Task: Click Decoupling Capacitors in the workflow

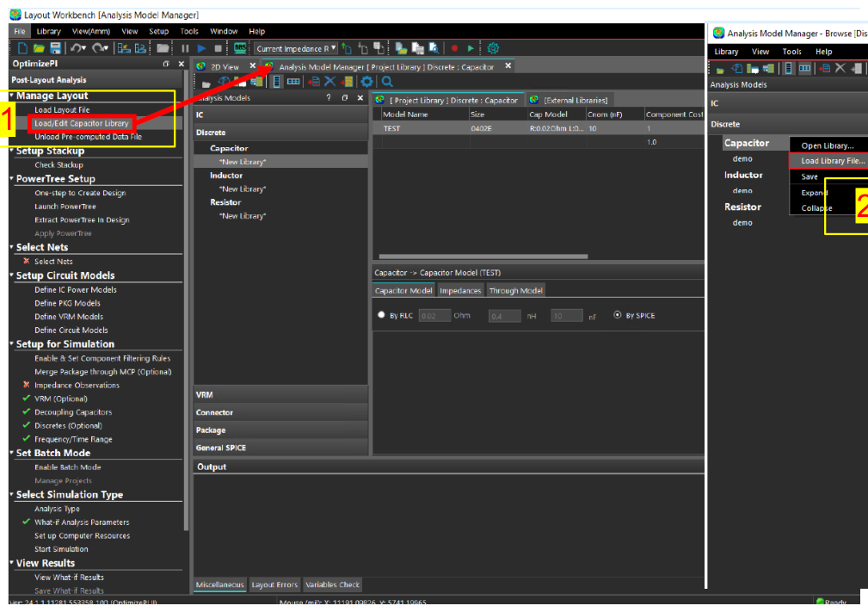Action: (x=73, y=412)
